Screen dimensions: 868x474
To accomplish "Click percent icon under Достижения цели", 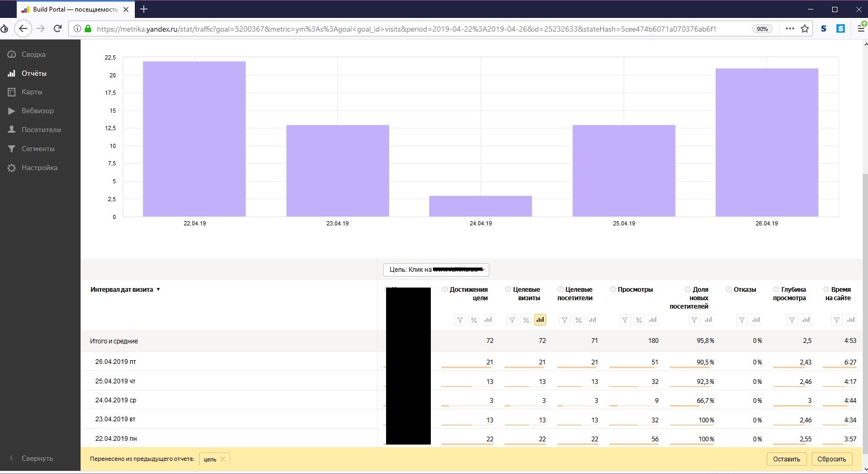I will tap(474, 320).
